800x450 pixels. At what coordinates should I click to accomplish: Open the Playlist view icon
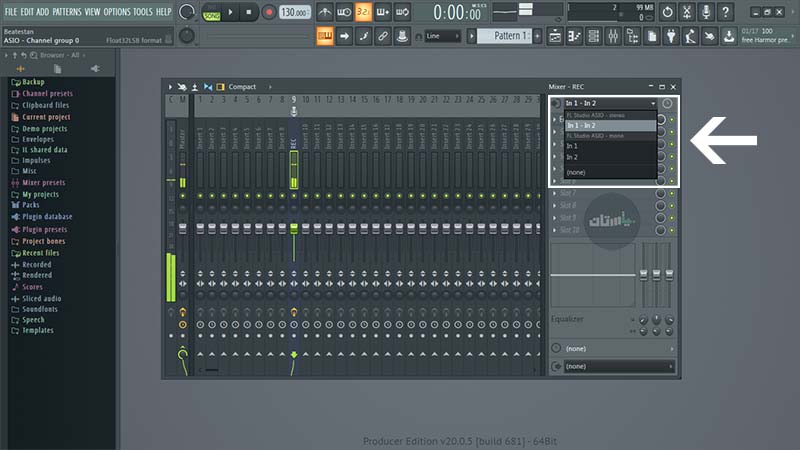coord(555,36)
